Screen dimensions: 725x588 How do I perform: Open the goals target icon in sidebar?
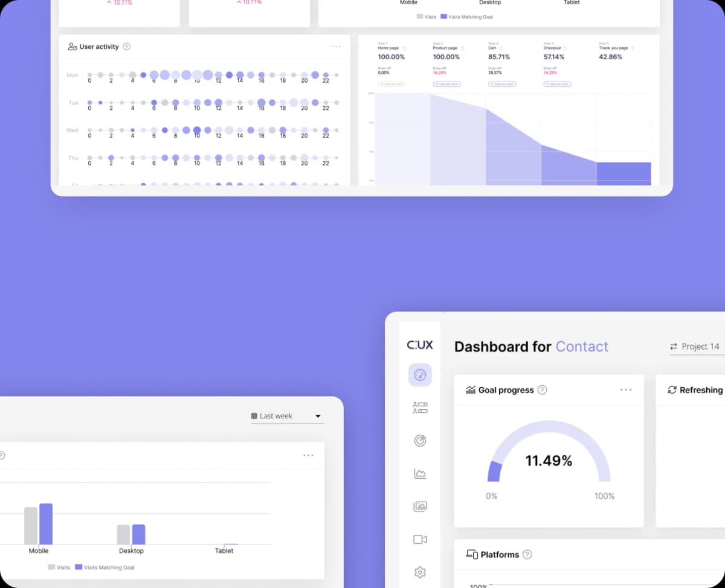420,441
